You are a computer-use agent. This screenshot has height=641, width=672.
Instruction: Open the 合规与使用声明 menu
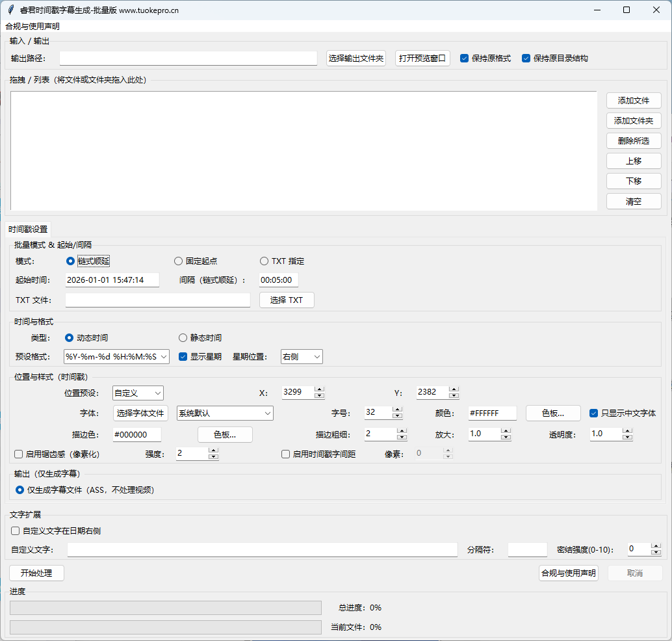[32, 27]
